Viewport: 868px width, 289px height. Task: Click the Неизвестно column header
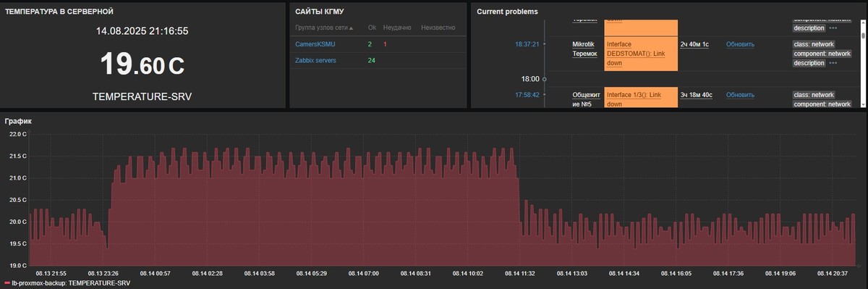pyautogui.click(x=438, y=28)
